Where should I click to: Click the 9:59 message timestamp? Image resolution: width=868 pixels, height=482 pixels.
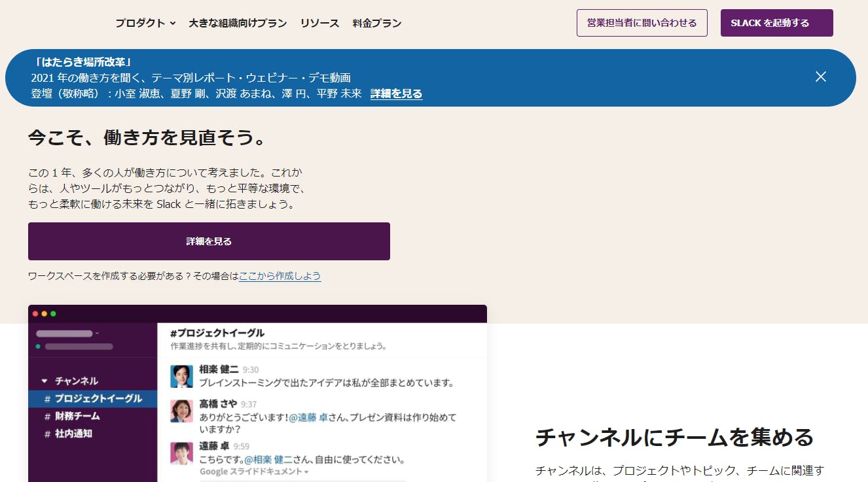pos(242,447)
